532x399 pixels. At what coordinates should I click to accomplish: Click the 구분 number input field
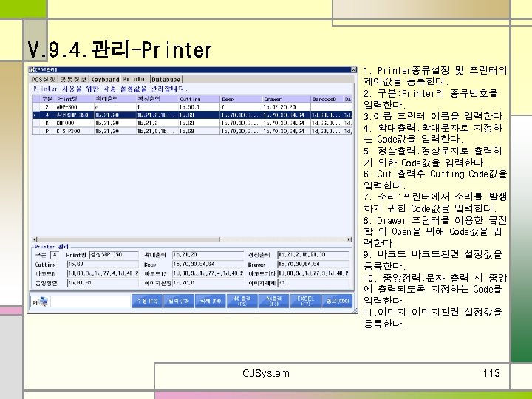click(54, 255)
